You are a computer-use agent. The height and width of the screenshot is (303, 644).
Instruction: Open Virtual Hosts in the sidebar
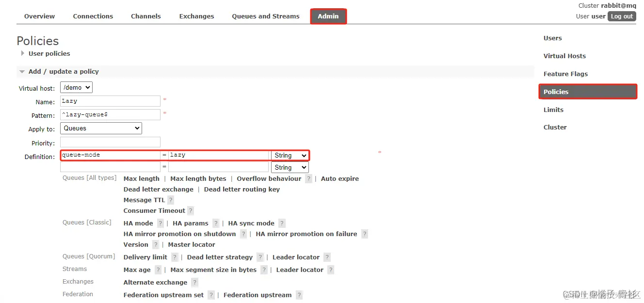click(x=564, y=56)
